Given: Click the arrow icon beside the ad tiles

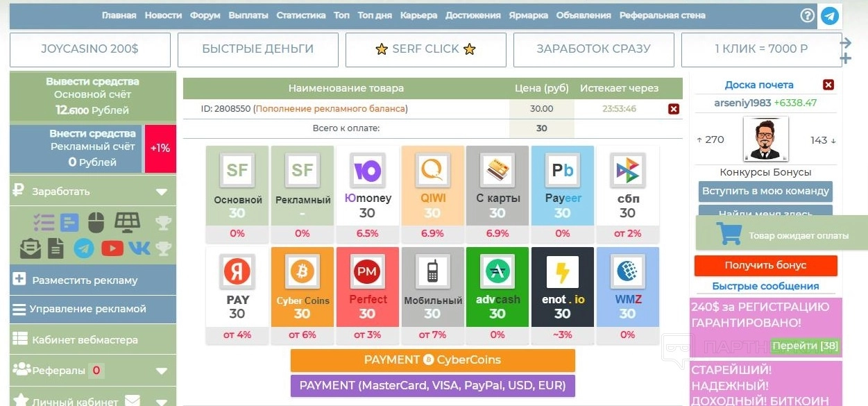Looking at the screenshot, I should coord(845,43).
